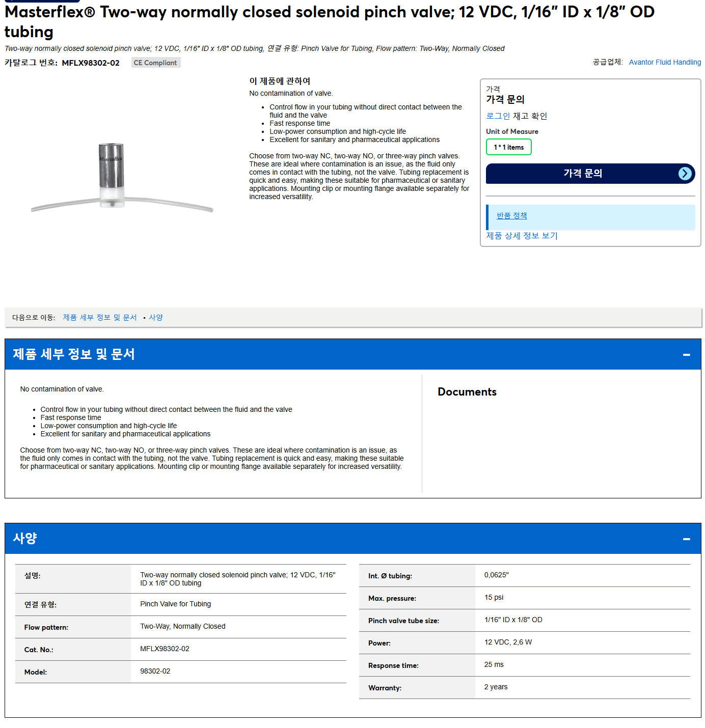Click the Model value 98302-02

155,671
